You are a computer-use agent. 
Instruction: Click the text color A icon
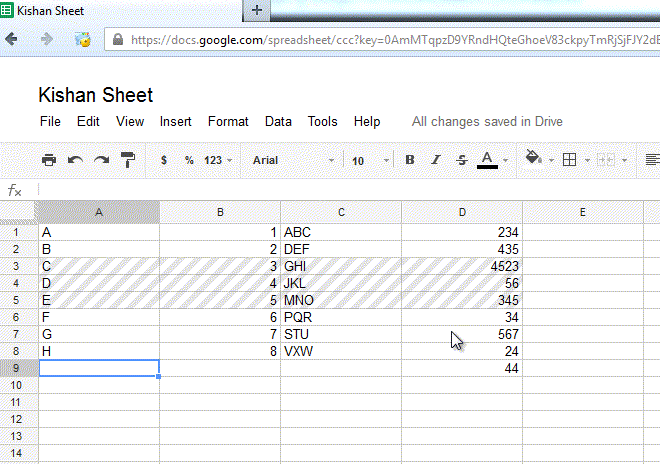[x=487, y=160]
